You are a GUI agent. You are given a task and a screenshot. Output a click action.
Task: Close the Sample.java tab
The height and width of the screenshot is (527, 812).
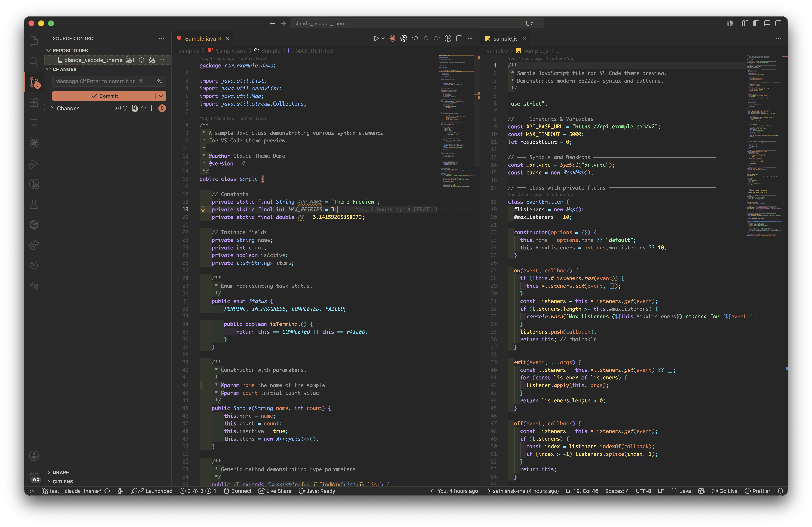tap(227, 39)
